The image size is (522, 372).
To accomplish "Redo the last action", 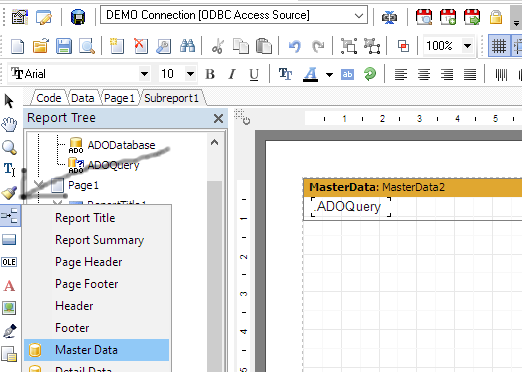I will tap(318, 46).
